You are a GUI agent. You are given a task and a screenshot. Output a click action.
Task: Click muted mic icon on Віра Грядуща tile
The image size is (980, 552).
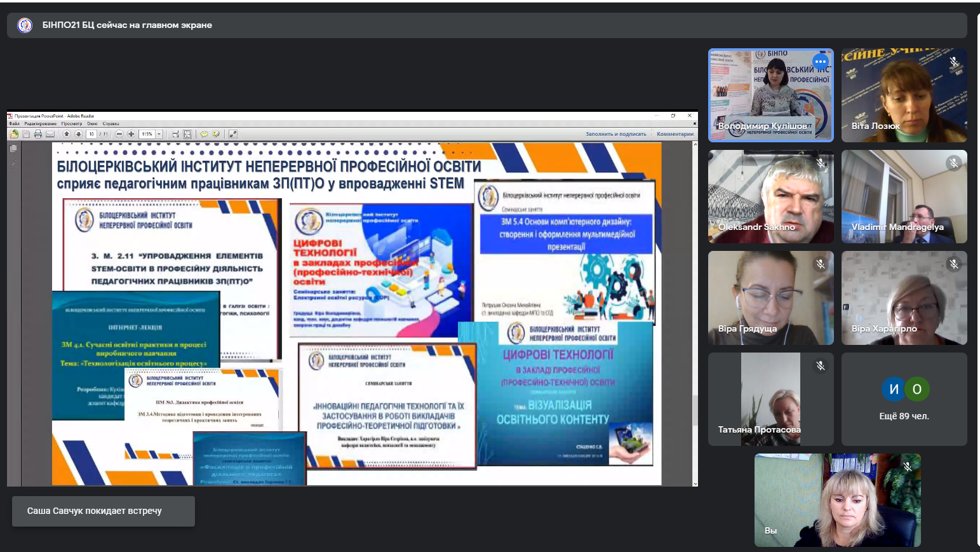point(821,264)
